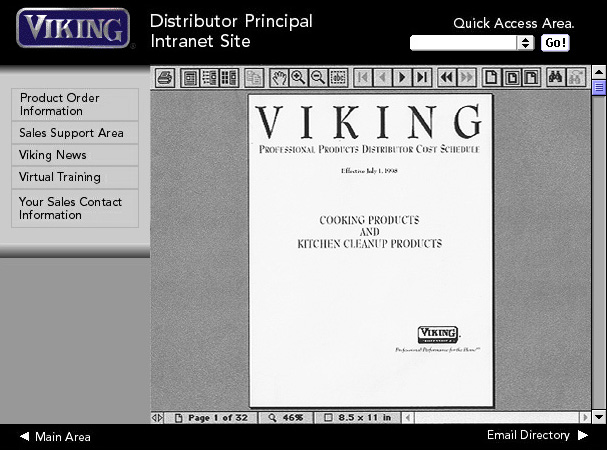The height and width of the screenshot is (450, 607).
Task: Open the Email Directory link
Action: (537, 435)
